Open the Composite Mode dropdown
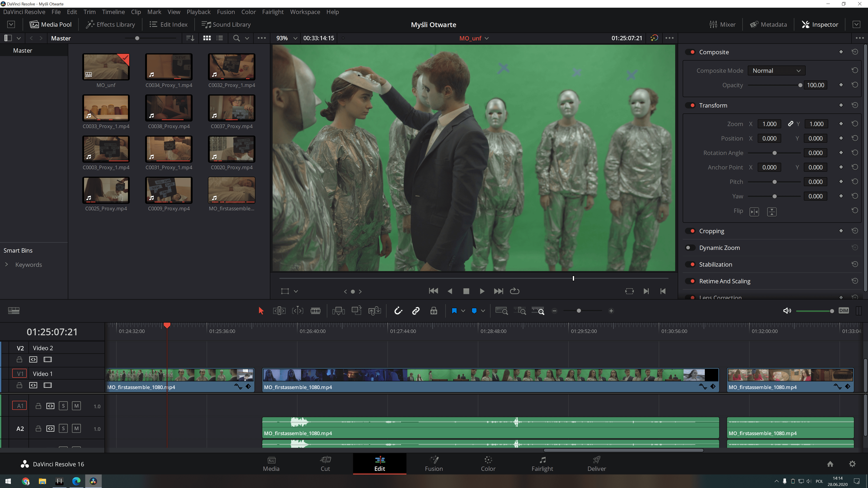868x488 pixels. (x=776, y=71)
